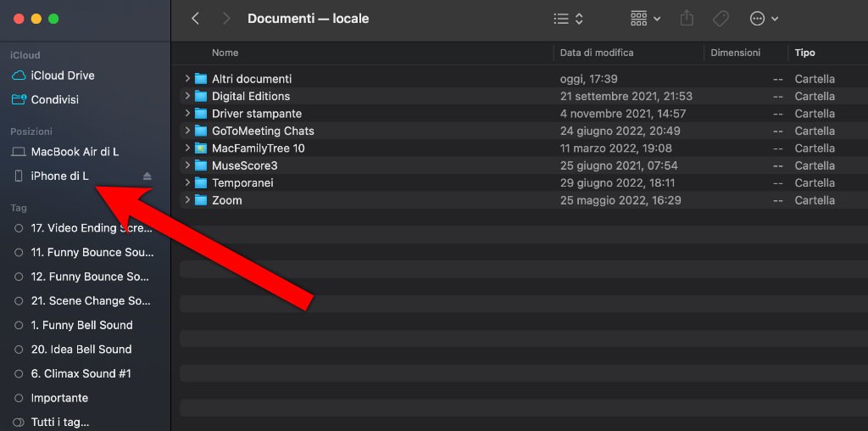
Task: Click the date 25 maggio 2022, 16:29
Action: 620,200
